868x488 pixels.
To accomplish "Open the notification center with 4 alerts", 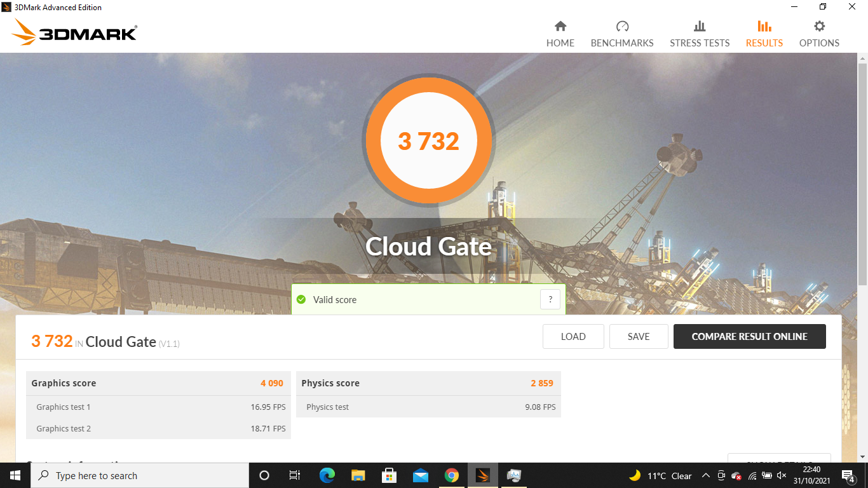I will [x=848, y=475].
